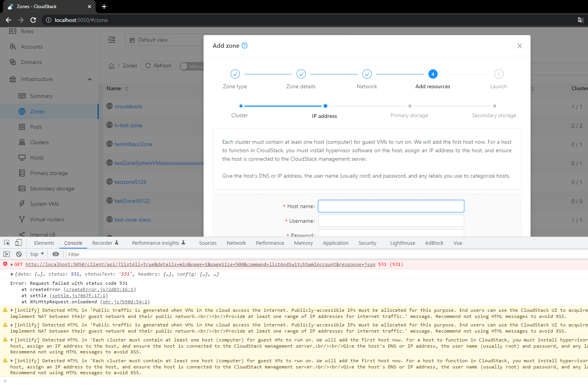Sort zones by the Name column arrows
Viewport: 588px width, 390px height.
coord(126,89)
